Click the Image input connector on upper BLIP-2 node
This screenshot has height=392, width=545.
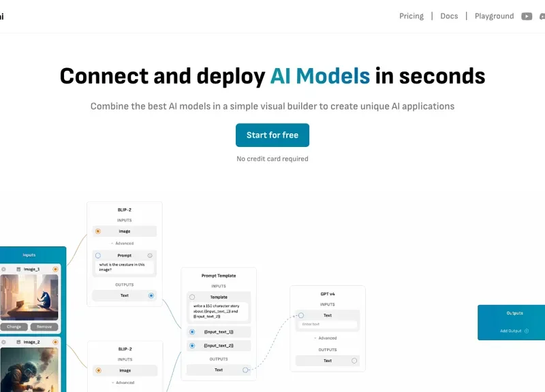[98, 231]
